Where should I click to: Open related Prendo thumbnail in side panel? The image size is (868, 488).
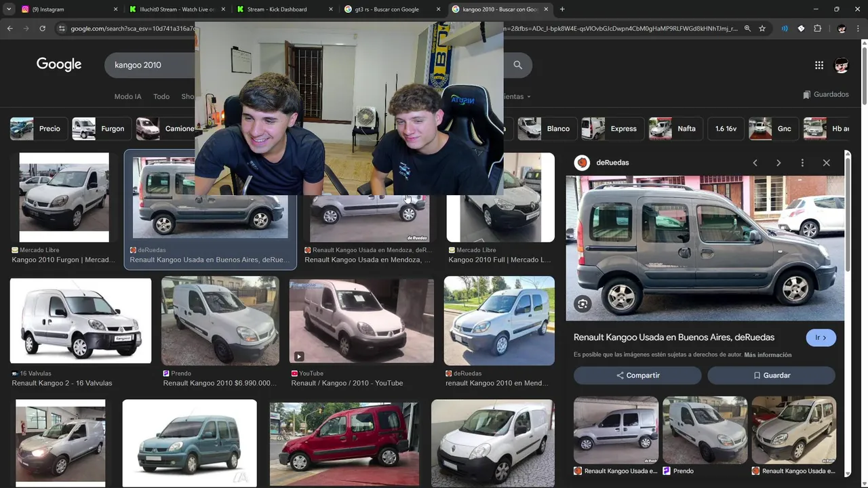705,430
